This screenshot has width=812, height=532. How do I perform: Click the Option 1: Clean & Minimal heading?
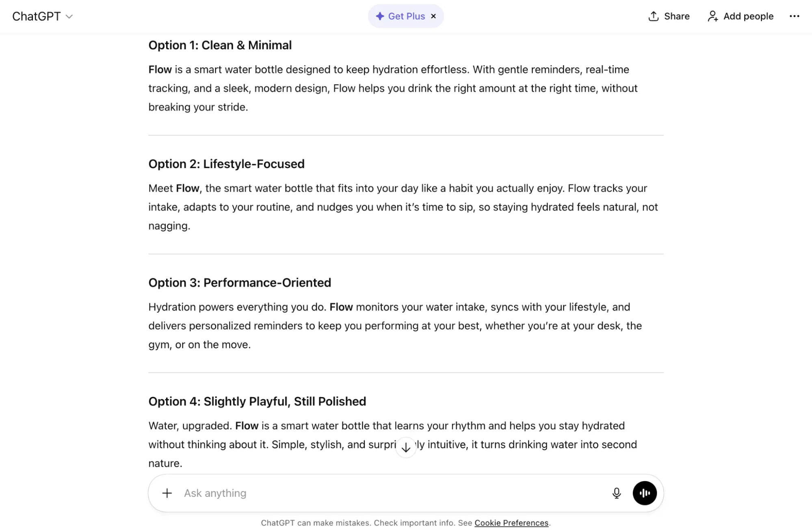tap(220, 45)
